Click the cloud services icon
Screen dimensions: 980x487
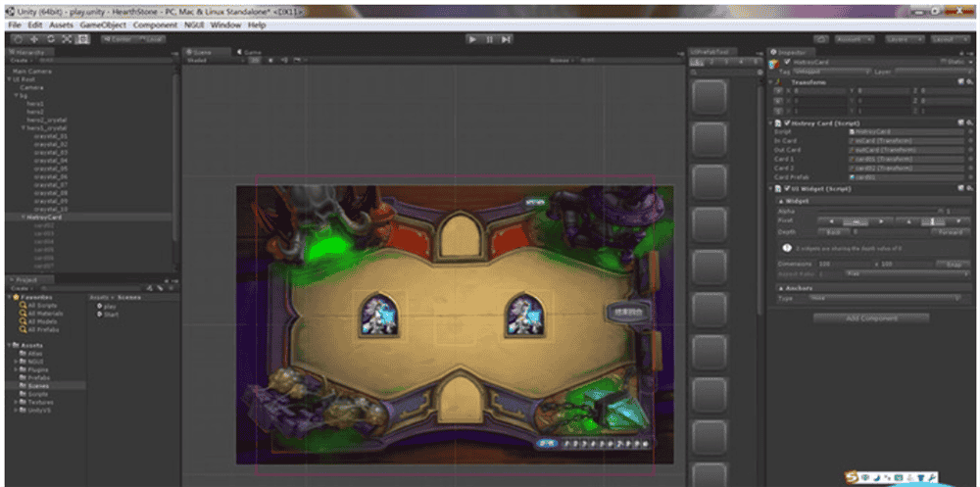pyautogui.click(x=820, y=39)
